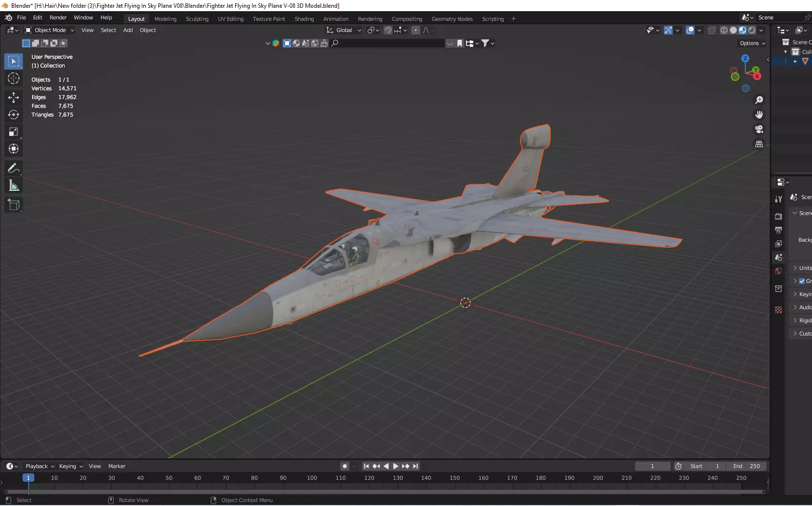812x506 pixels.
Task: Pin the scene with the pin icon
Action: 807,17
